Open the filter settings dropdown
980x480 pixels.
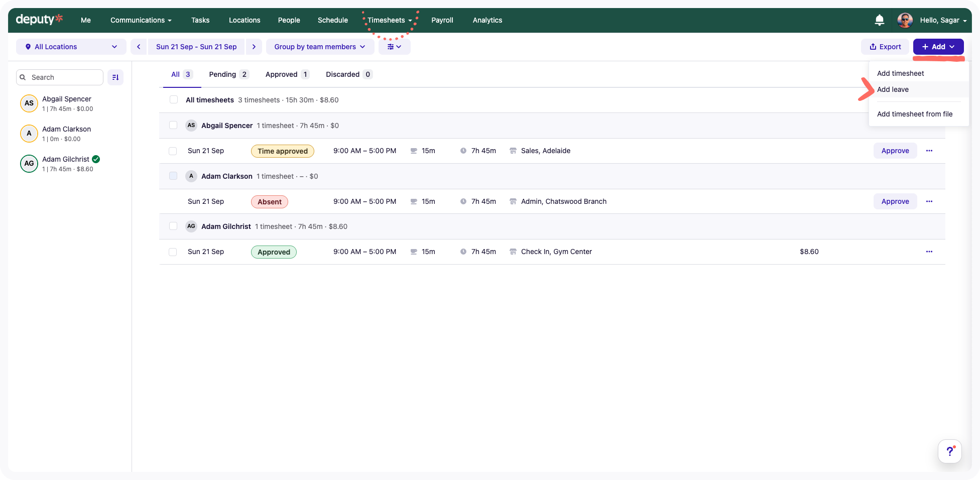(x=394, y=47)
